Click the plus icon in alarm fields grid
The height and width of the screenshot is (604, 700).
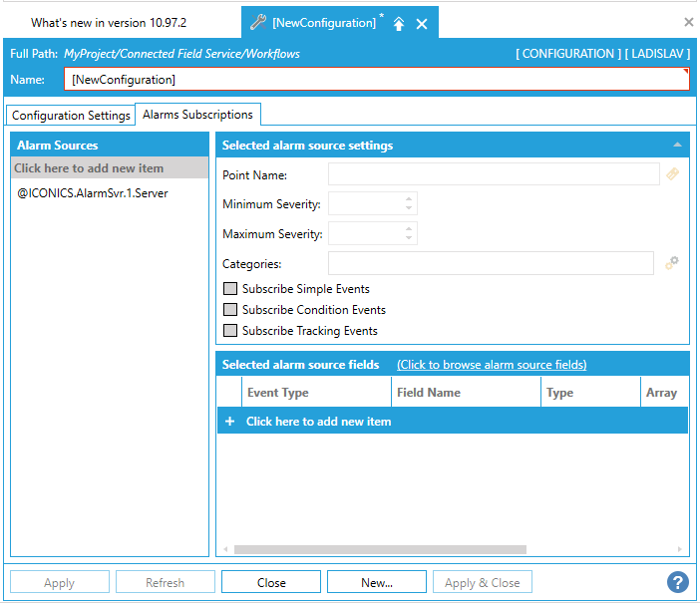[x=229, y=422]
